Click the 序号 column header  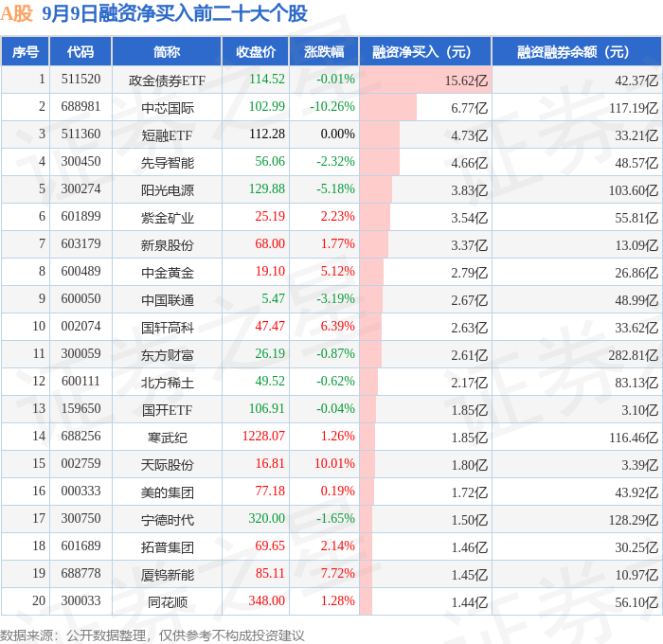pos(26,52)
